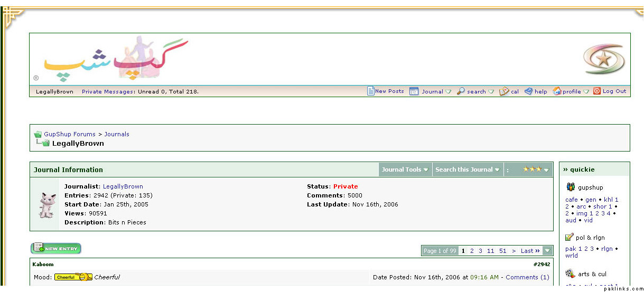Screen dimensions: 644x292
Task: Click the New Posts page icon
Action: pos(371,91)
